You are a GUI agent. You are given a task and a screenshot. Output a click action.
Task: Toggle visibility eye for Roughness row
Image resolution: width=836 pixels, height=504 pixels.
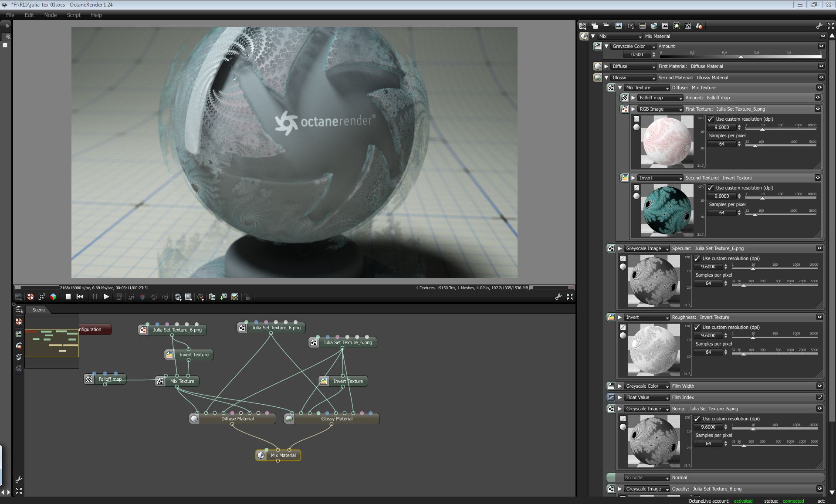(x=819, y=317)
